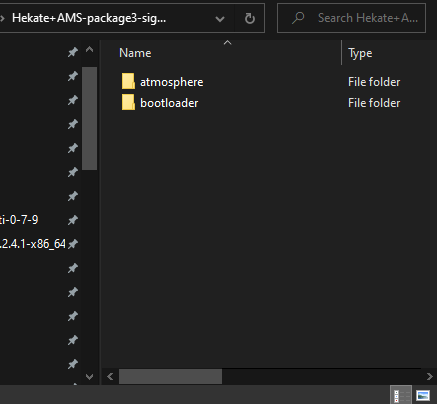Select the atmosphere folder name
Viewport: 437px width, 404px height.
pyautogui.click(x=171, y=82)
